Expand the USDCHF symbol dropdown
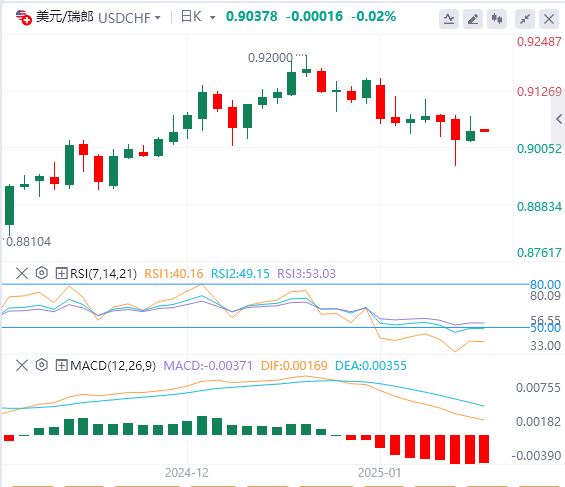The height and width of the screenshot is (487, 565). 157,17
